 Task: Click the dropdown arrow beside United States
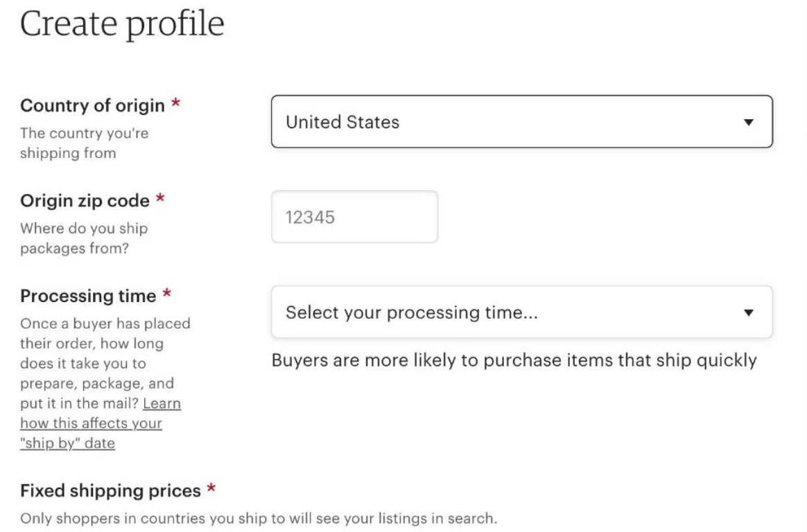749,122
